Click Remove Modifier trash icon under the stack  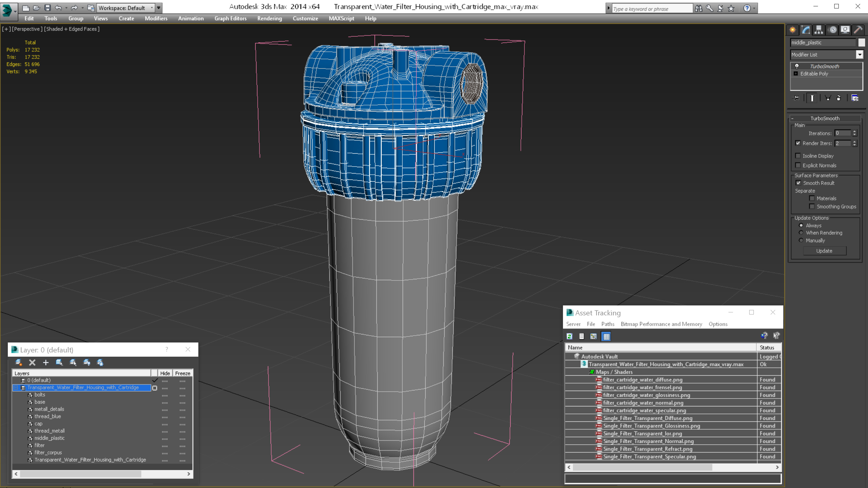(x=839, y=98)
